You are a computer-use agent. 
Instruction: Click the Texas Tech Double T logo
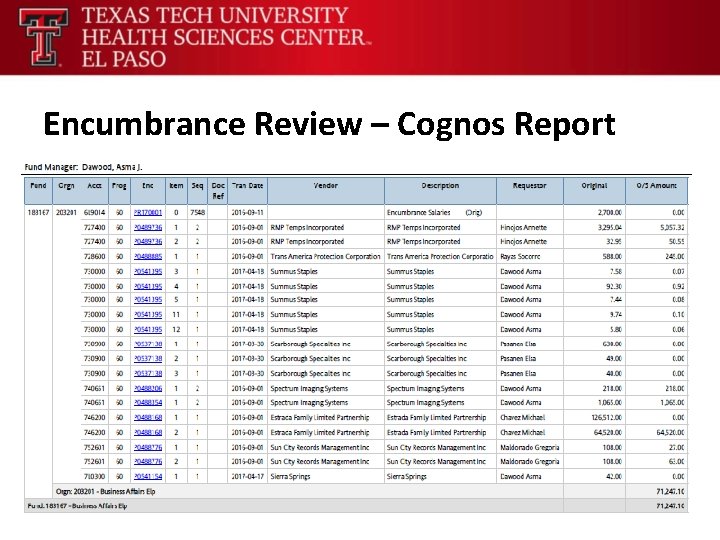tap(43, 37)
